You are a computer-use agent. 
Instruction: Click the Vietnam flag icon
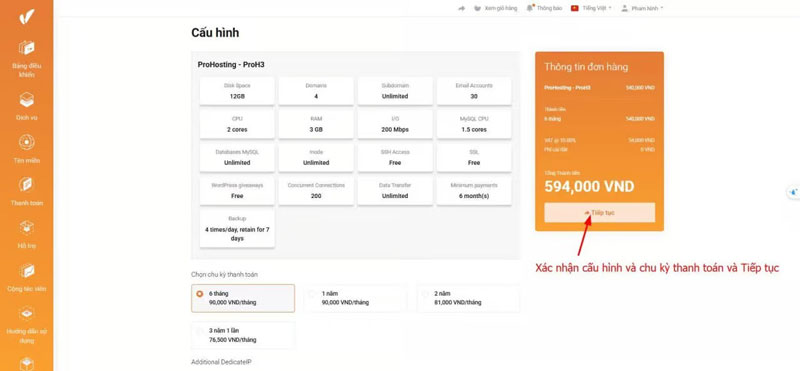coord(574,8)
